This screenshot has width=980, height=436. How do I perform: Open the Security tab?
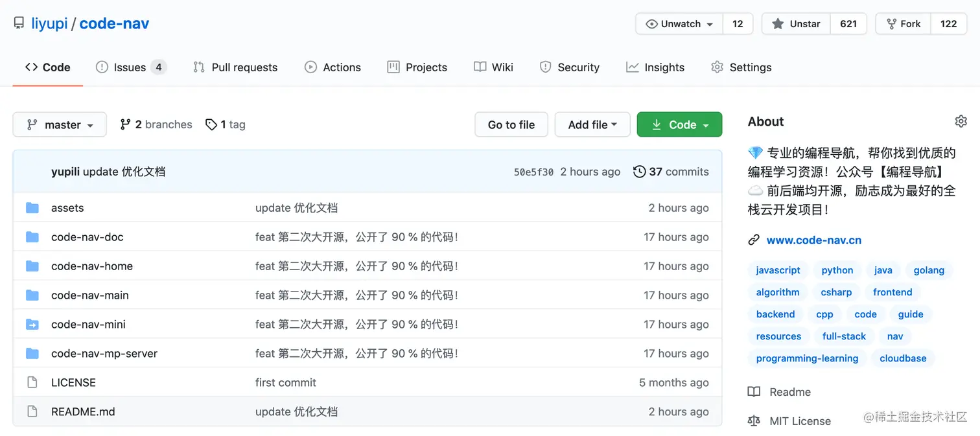click(569, 67)
